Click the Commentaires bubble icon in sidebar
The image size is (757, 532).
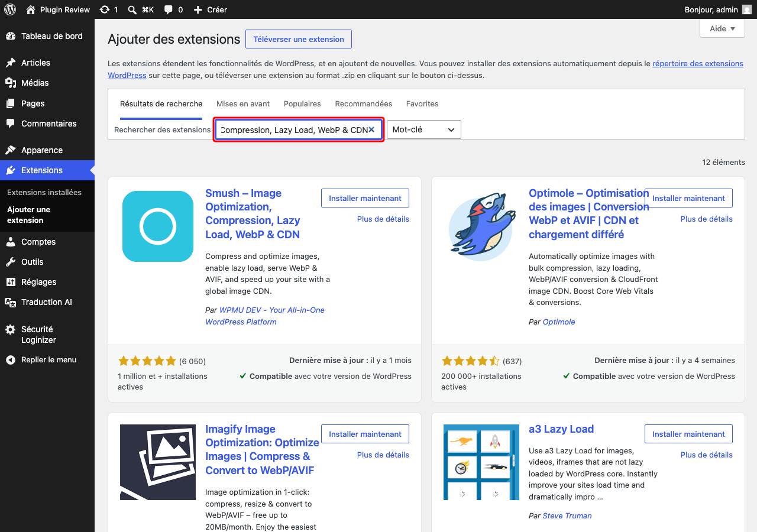coord(11,124)
